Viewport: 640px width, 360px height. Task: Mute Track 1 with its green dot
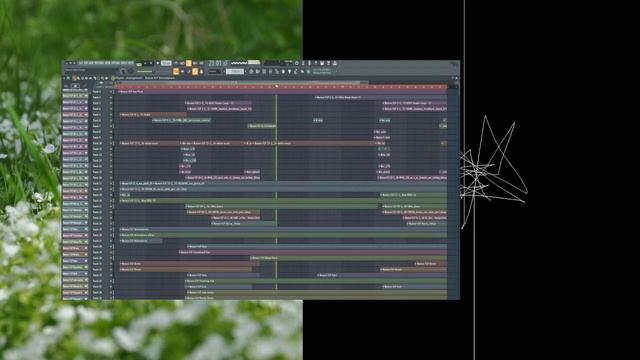(112, 92)
